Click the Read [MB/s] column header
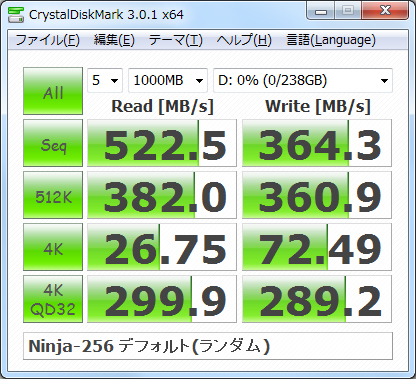This screenshot has width=416, height=379. (162, 107)
